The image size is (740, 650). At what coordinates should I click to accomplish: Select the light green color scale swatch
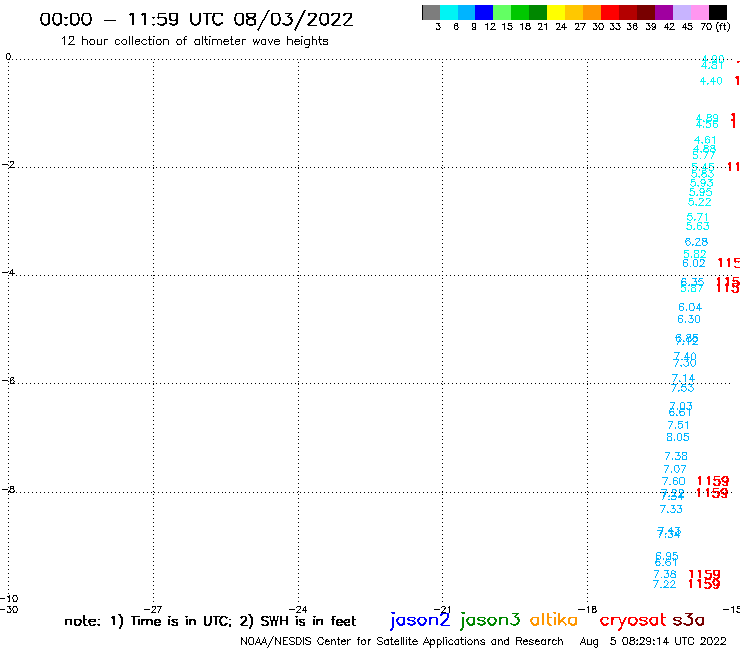[502, 12]
